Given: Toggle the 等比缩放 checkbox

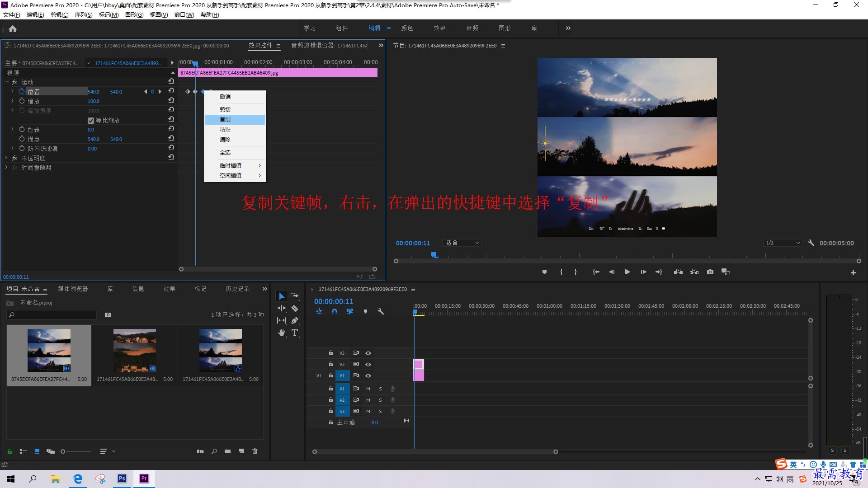Looking at the screenshot, I should [x=91, y=120].
